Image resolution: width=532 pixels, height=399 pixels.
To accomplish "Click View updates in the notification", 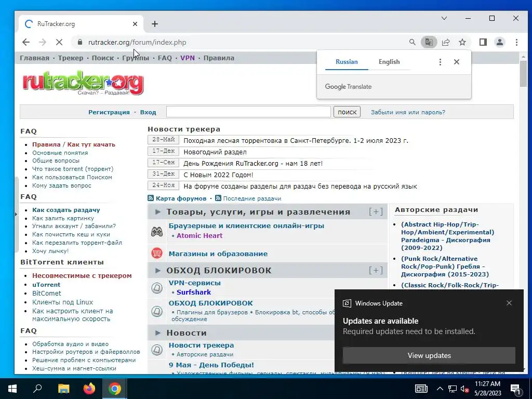I will (x=429, y=355).
